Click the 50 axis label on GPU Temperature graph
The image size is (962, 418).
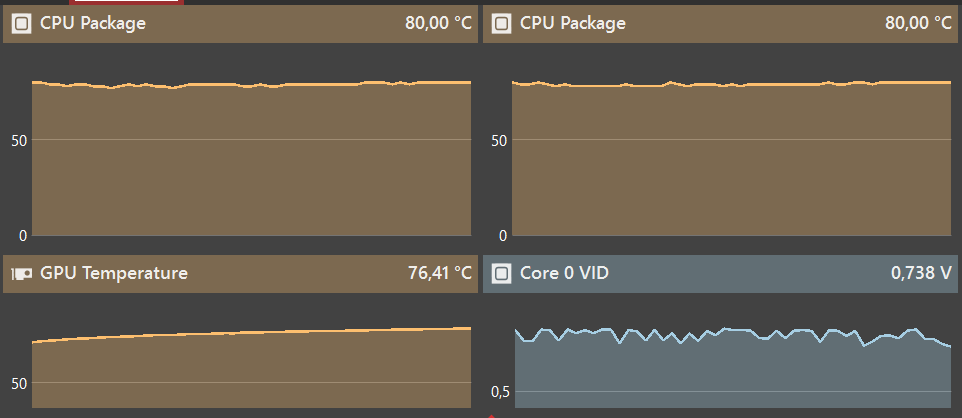[x=20, y=383]
